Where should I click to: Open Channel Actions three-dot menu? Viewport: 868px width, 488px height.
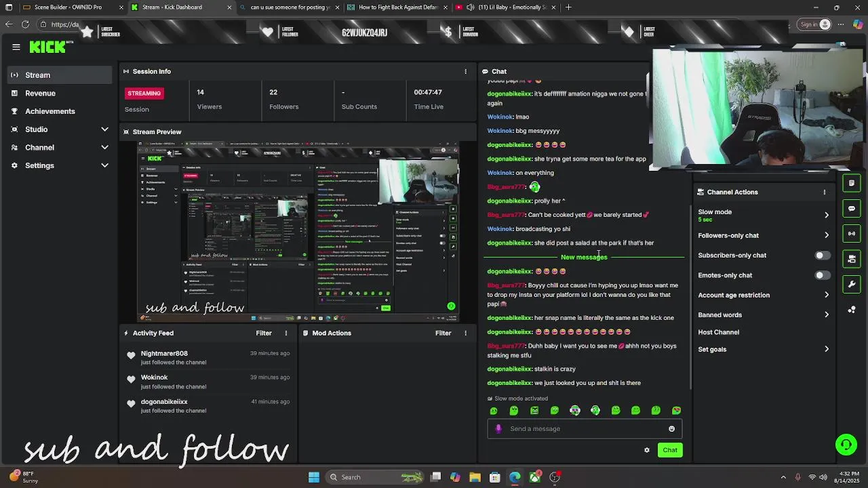coord(825,192)
